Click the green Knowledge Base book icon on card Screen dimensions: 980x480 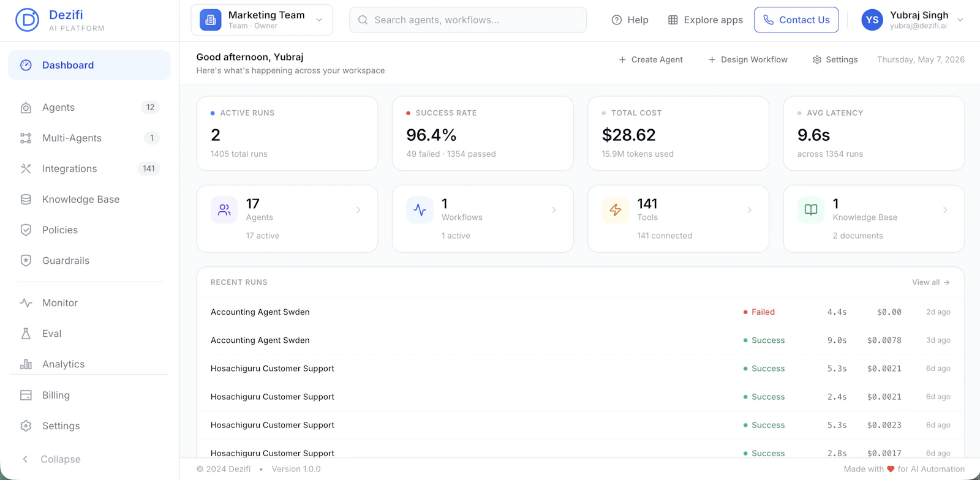(x=811, y=210)
